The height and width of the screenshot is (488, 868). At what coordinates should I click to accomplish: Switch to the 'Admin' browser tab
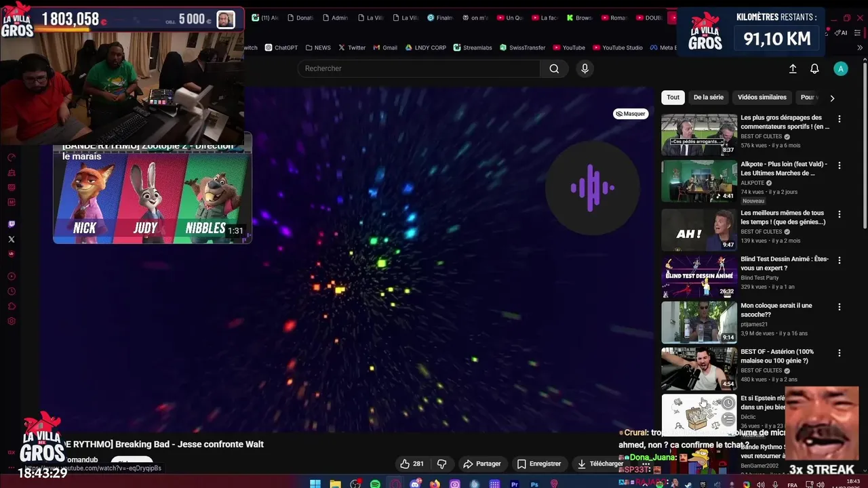[336, 18]
